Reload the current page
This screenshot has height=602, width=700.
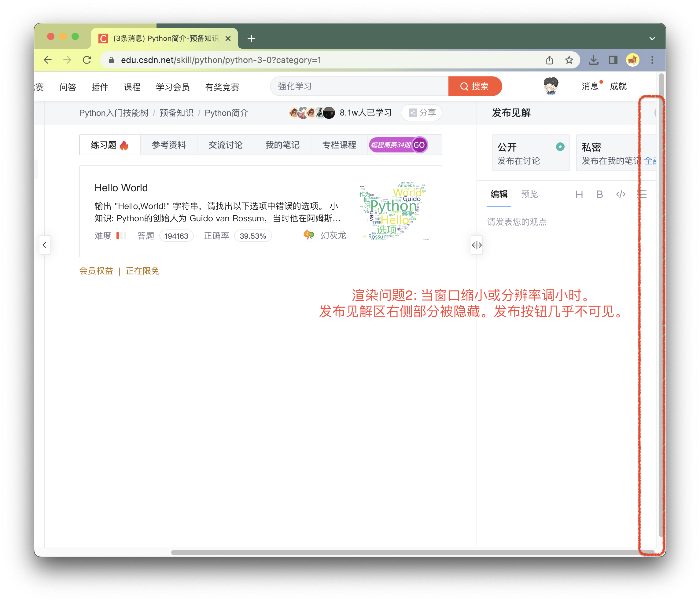coord(87,60)
